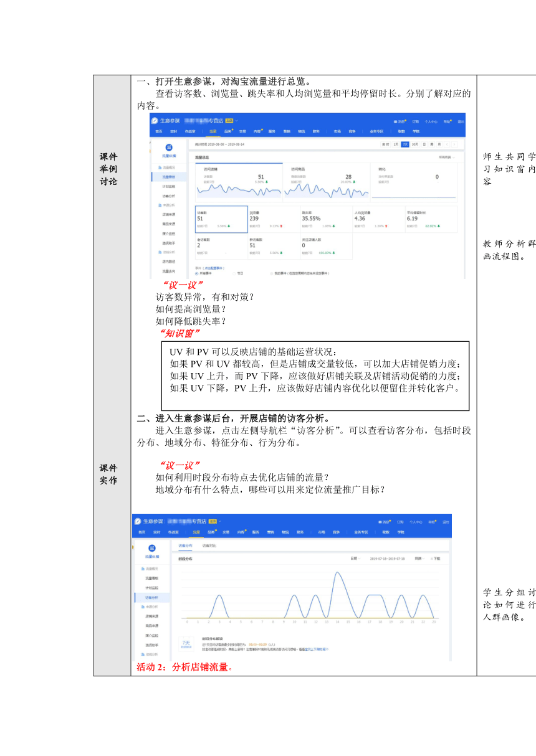Image resolution: width=536 pixels, height=756 pixels.
Task: Click the round 流量纵横 icon beside the 时段分布 chart
Action: click(x=151, y=547)
